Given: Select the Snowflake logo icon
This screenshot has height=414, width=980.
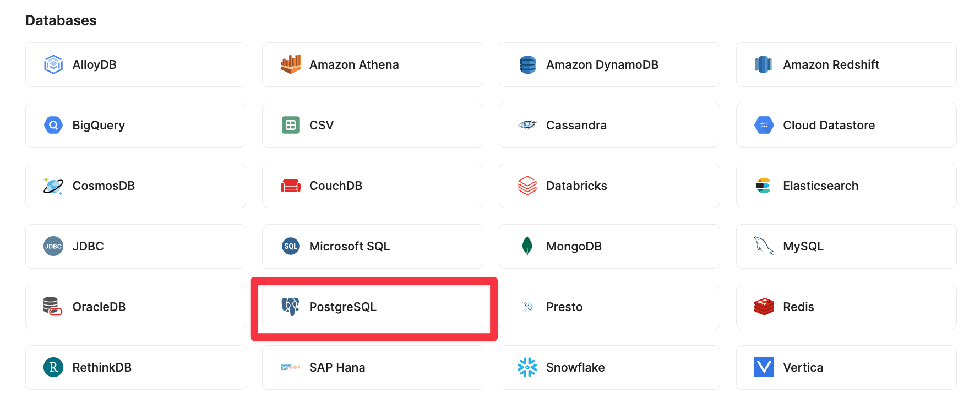Looking at the screenshot, I should tap(527, 367).
